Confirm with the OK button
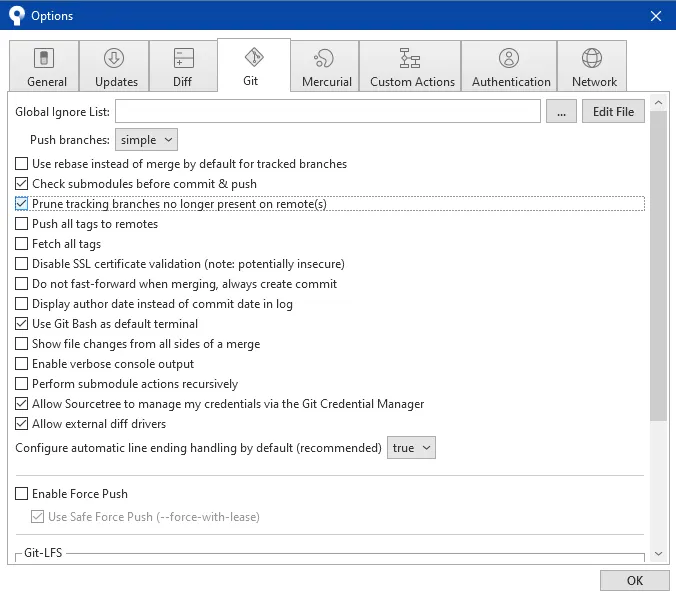The image size is (676, 595). (x=635, y=580)
